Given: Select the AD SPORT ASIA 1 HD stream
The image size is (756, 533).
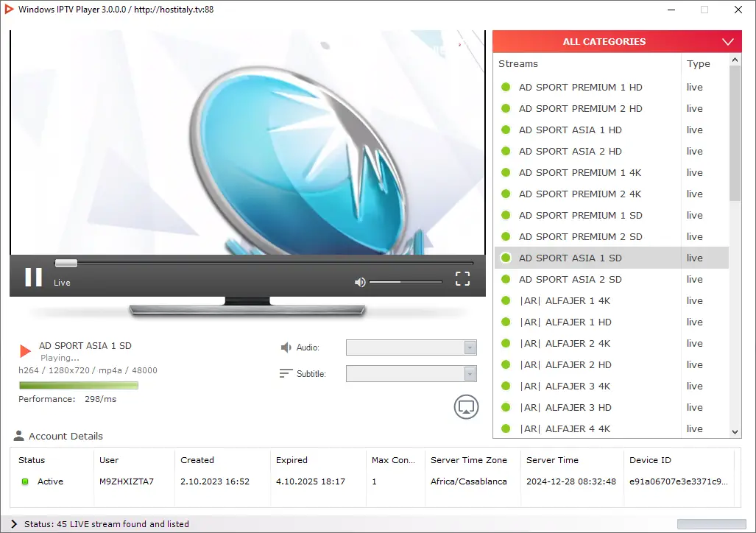Looking at the screenshot, I should pyautogui.click(x=611, y=130).
